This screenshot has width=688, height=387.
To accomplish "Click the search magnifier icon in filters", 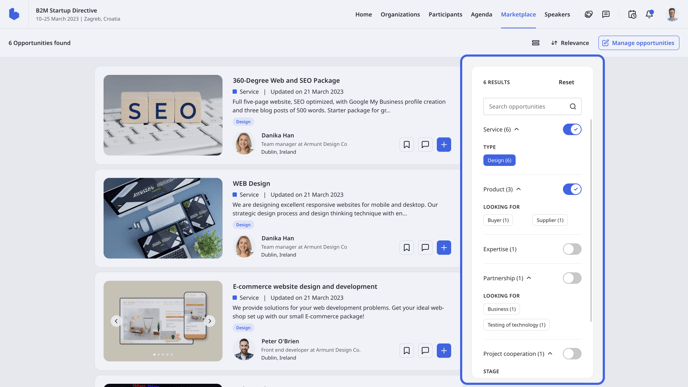I will tap(573, 106).
